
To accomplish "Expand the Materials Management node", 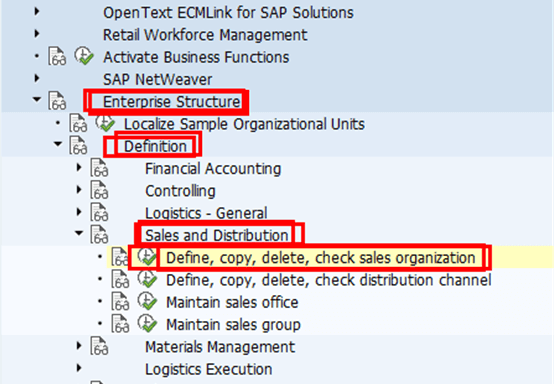I will click(x=79, y=345).
